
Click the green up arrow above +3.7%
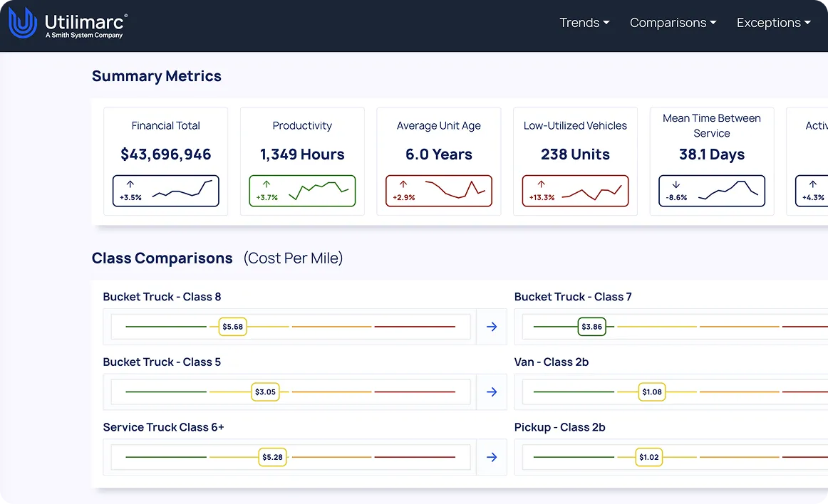click(x=266, y=184)
